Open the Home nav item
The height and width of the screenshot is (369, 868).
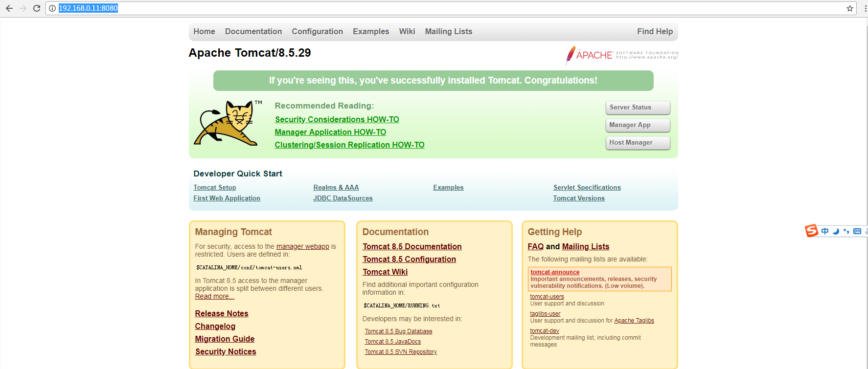click(204, 31)
